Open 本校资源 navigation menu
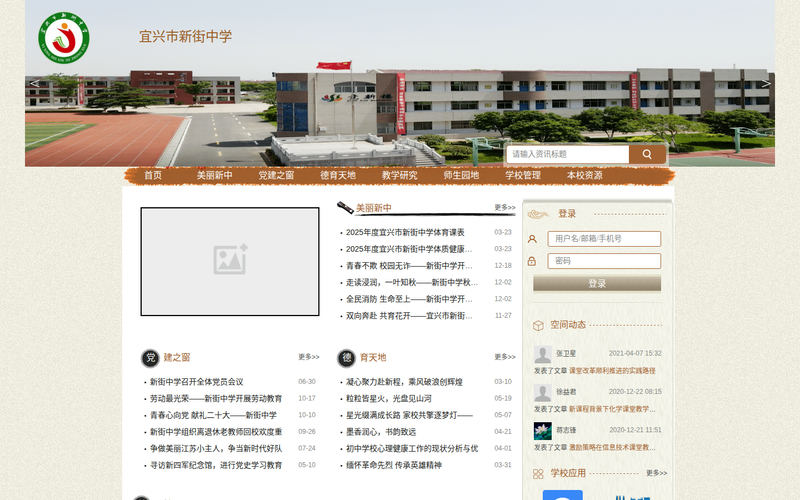The image size is (800, 500). [585, 176]
